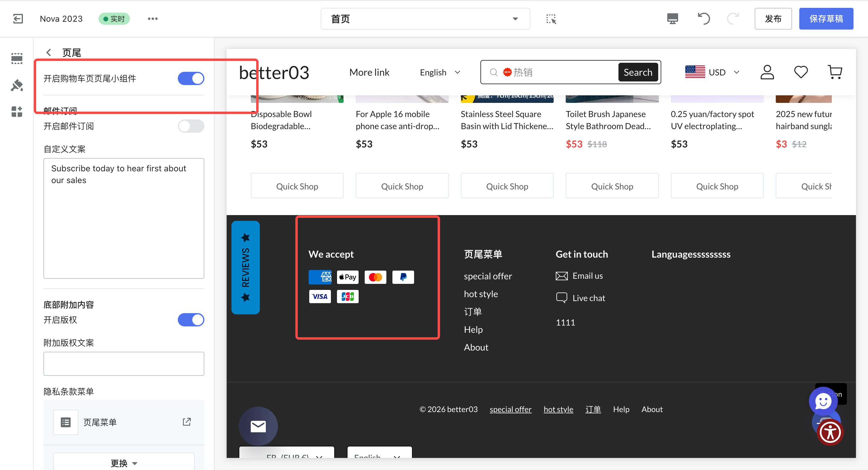Open the three-dots more options menu
This screenshot has width=868, height=470.
tap(153, 18)
